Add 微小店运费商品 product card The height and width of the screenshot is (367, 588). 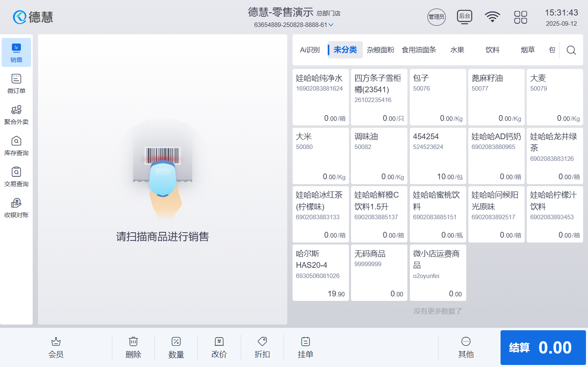point(438,273)
